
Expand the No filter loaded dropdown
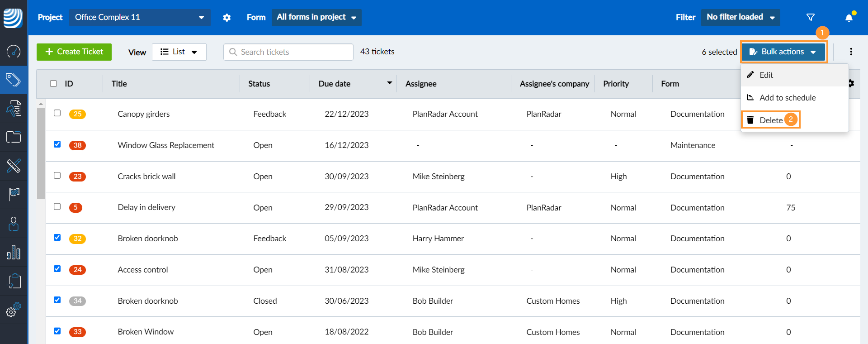740,17
